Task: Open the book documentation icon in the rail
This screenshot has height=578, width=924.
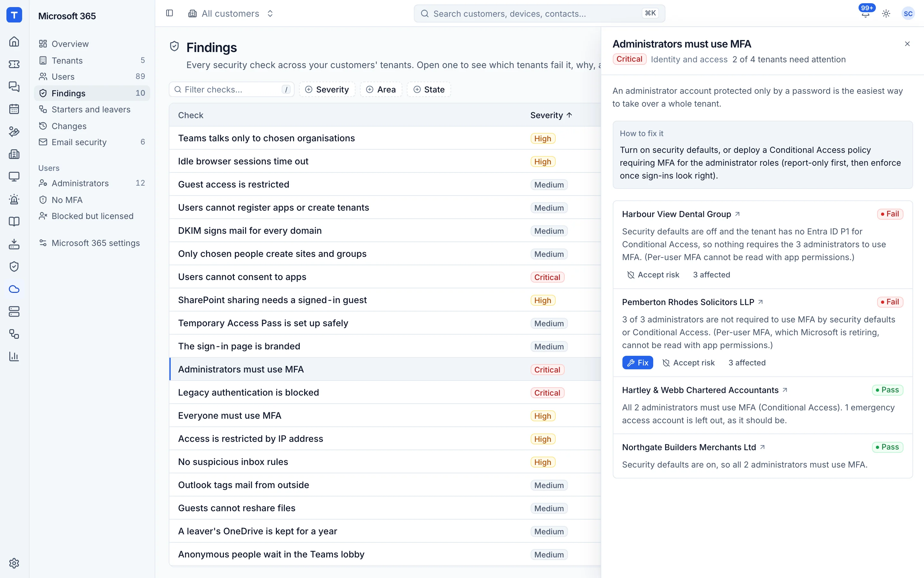Action: point(14,221)
